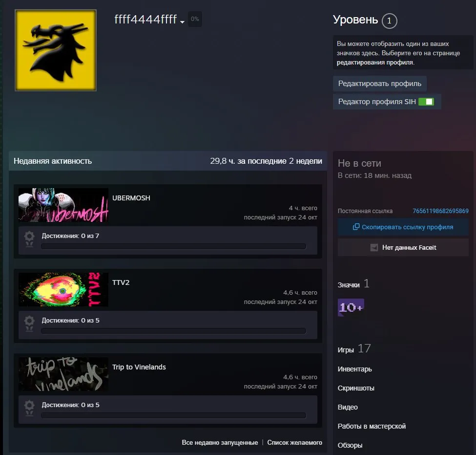Click the permanent link 76561198682695869
The image size is (476, 455).
coord(440,211)
